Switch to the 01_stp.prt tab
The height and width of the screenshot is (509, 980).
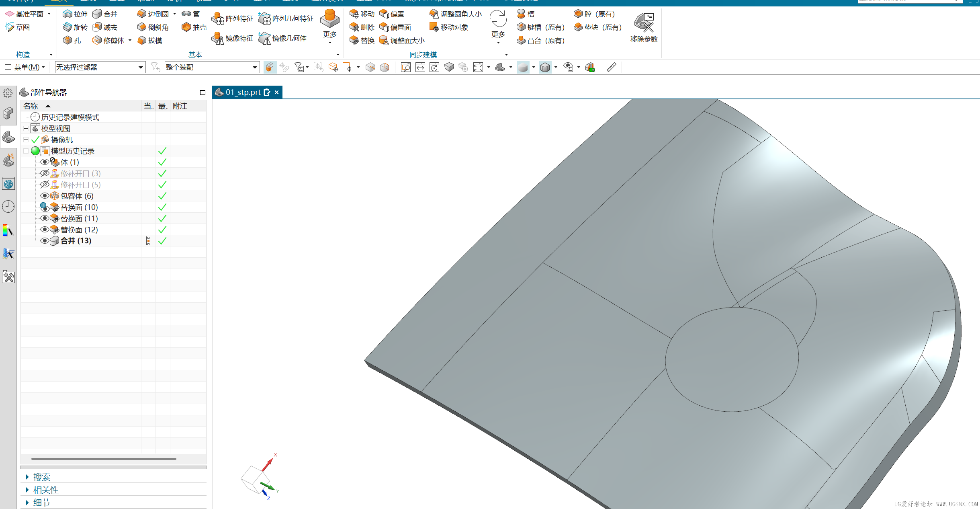click(x=242, y=92)
